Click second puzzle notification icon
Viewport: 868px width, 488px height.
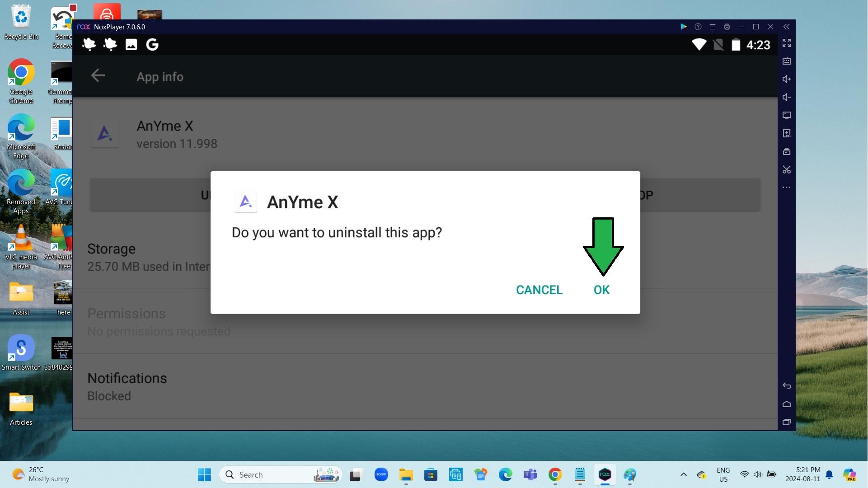(110, 44)
